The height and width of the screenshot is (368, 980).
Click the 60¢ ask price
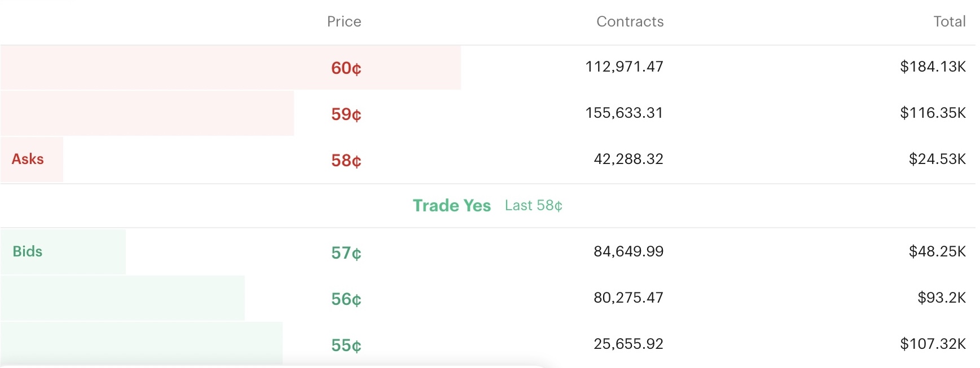coord(346,68)
